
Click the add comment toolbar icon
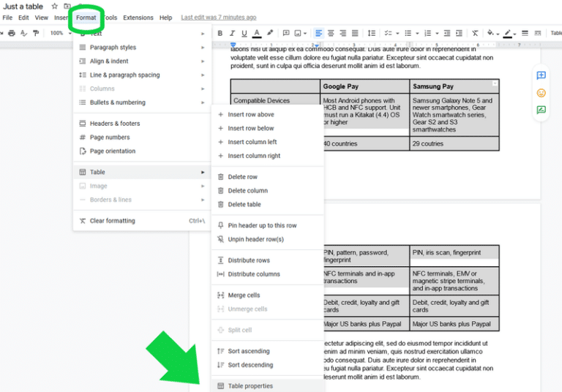coord(286,34)
